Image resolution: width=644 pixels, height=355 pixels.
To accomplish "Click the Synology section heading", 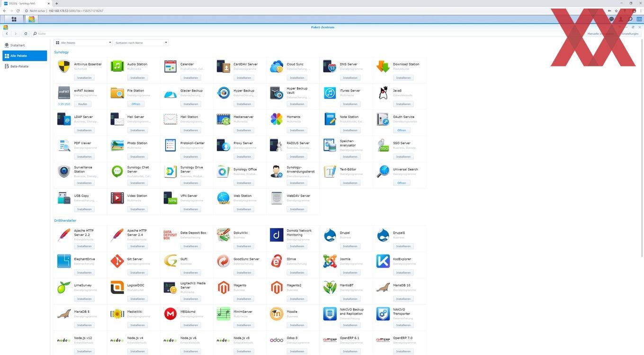I will click(x=62, y=52).
